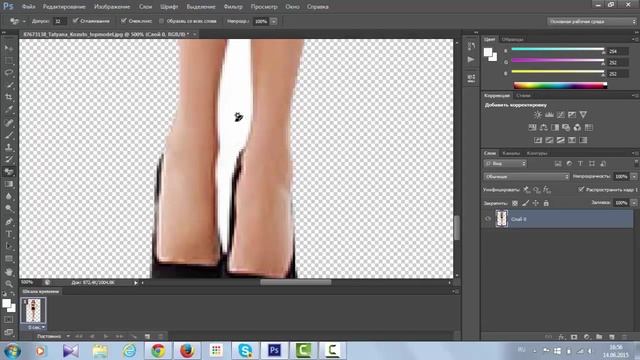This screenshot has width=640, height=360.
Task: Click the Допуск tolerance input field
Action: [x=59, y=21]
